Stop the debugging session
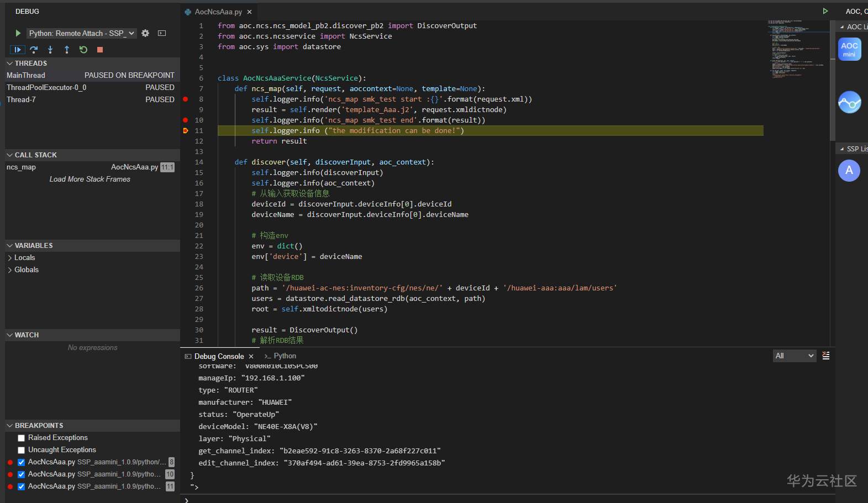Screen dimensions: 868x503 pyautogui.click(x=100, y=50)
